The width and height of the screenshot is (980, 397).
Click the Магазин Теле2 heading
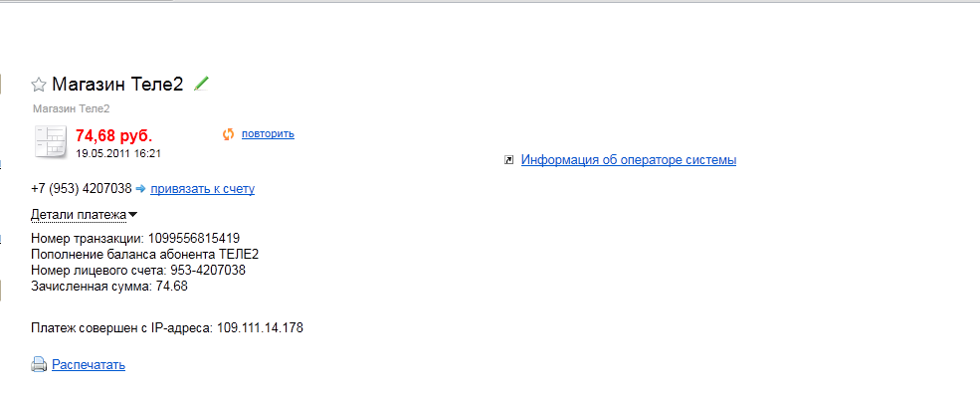[x=117, y=84]
